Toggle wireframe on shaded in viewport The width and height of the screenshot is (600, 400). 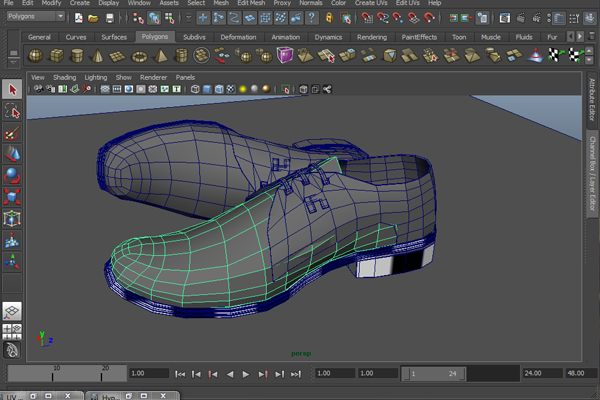click(x=219, y=89)
